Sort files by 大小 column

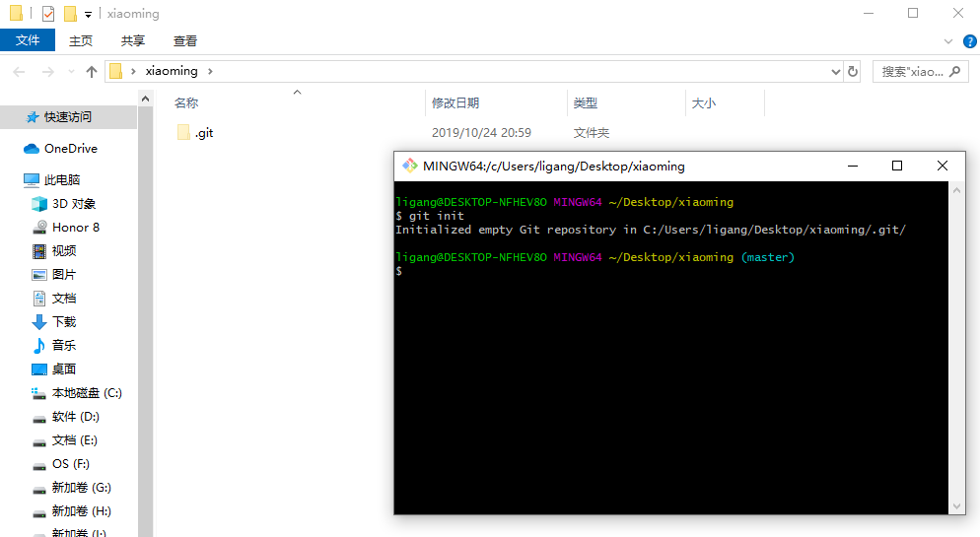(704, 103)
